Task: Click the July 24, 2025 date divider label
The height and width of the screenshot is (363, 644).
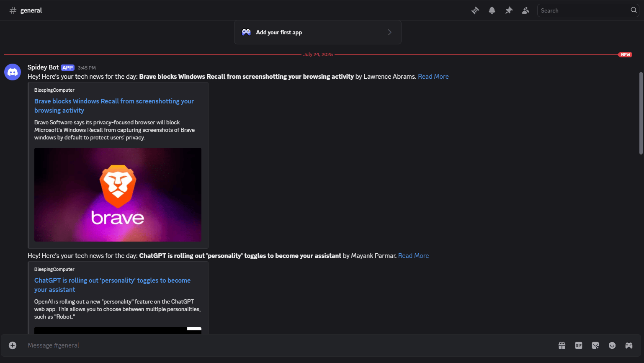Action: (x=318, y=54)
